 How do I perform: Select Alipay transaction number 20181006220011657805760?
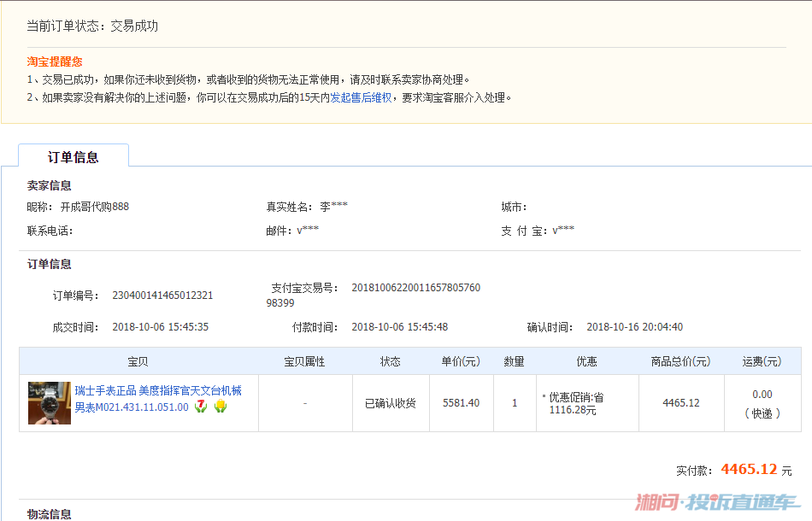point(416,288)
